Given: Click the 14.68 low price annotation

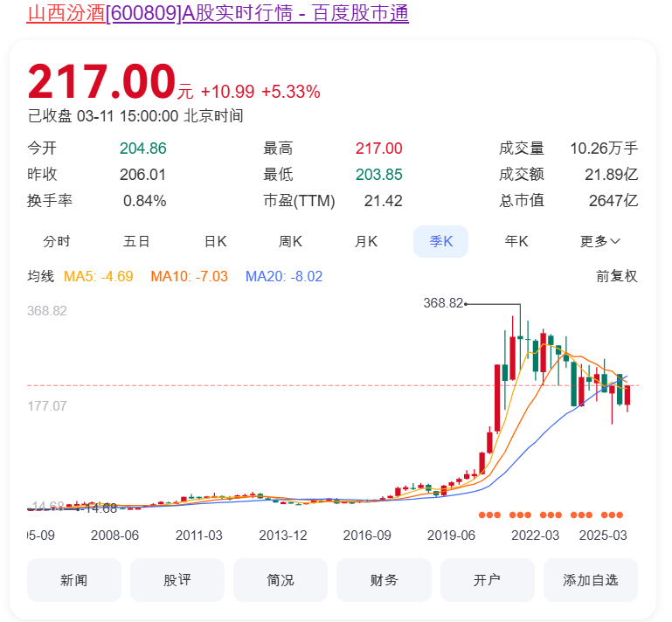Looking at the screenshot, I should coord(100,508).
